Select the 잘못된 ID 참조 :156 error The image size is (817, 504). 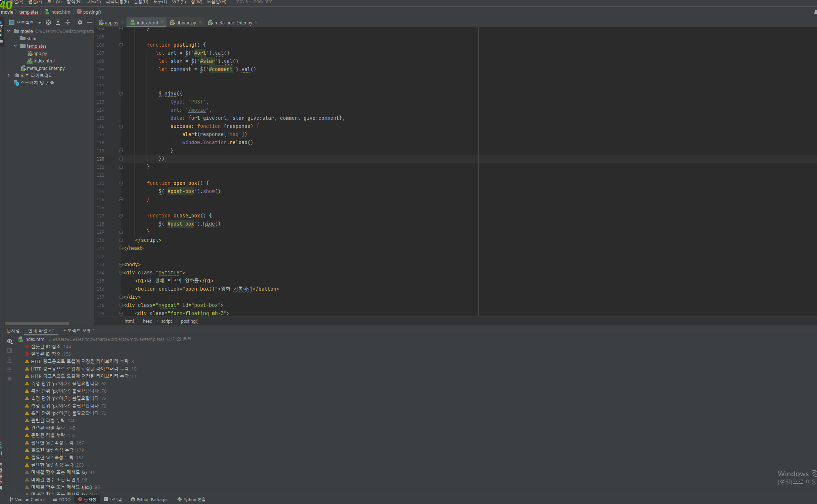[x=48, y=354]
